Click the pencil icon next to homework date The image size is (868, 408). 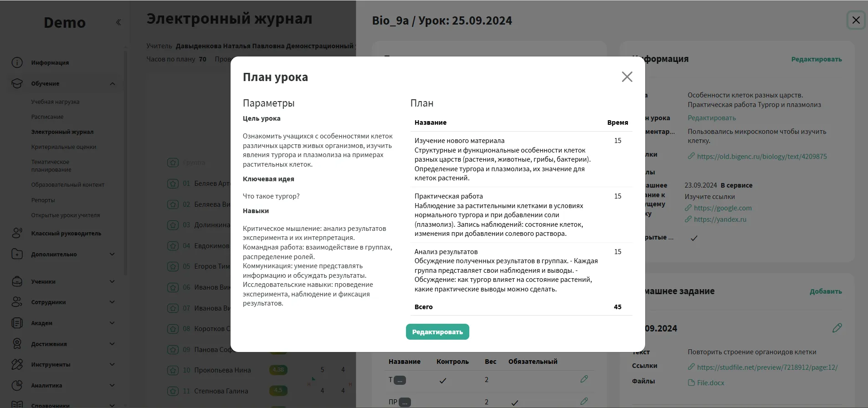[837, 328]
